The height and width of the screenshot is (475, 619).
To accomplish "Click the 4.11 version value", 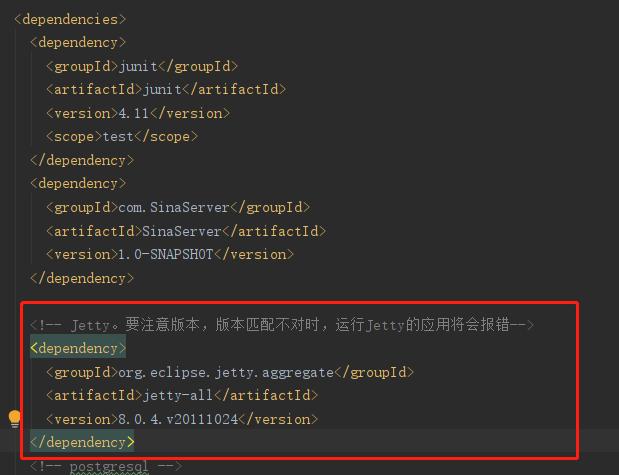I will coord(133,114).
